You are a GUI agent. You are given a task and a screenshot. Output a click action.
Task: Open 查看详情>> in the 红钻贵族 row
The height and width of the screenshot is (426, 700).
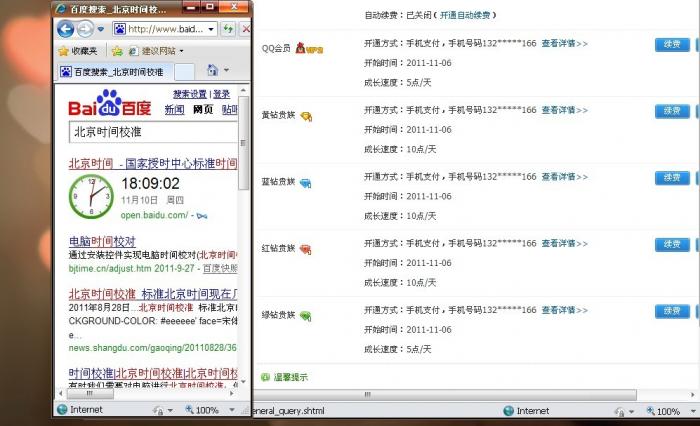(x=564, y=243)
